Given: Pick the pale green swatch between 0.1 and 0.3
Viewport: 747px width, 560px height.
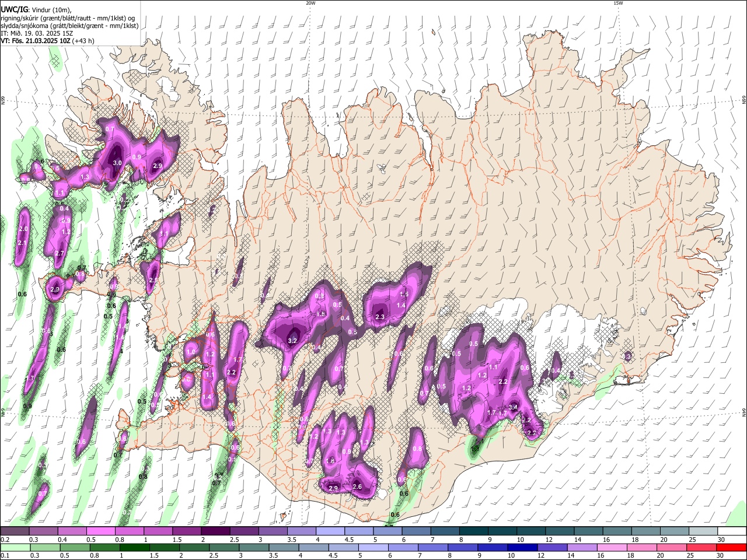Looking at the screenshot, I should coord(15,547).
